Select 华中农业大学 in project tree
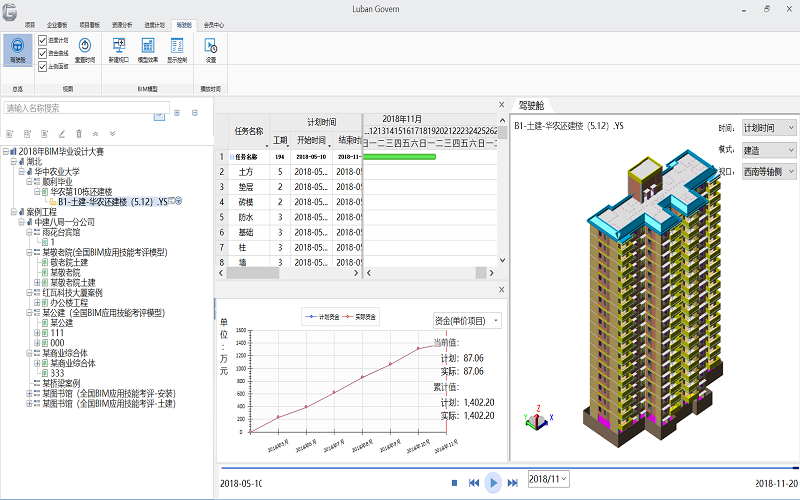The image size is (800, 500). [x=57, y=171]
